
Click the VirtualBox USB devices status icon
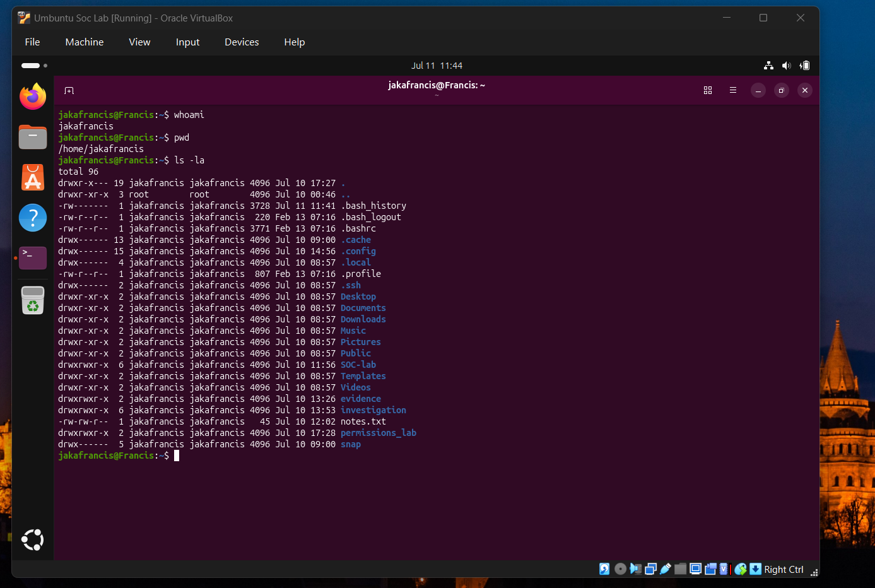pyautogui.click(x=665, y=569)
